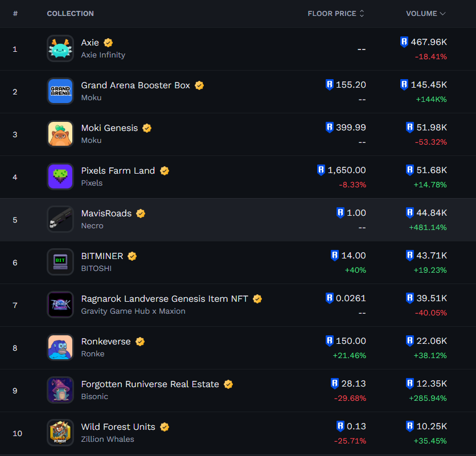Image resolution: width=476 pixels, height=456 pixels.
Task: Open Ragnarok Landverse Genesis Item NFT link
Action: click(x=165, y=299)
